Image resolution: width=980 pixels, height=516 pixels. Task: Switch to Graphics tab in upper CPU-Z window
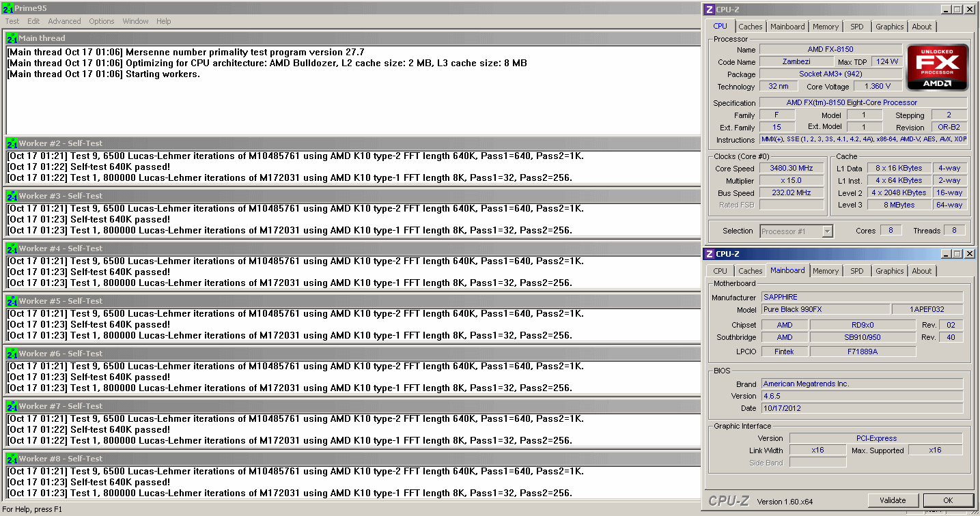click(890, 27)
